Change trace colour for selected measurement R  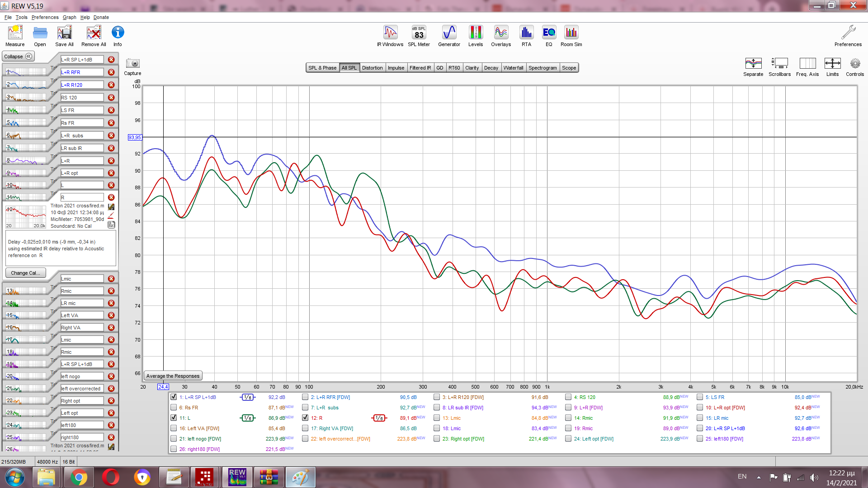click(111, 216)
